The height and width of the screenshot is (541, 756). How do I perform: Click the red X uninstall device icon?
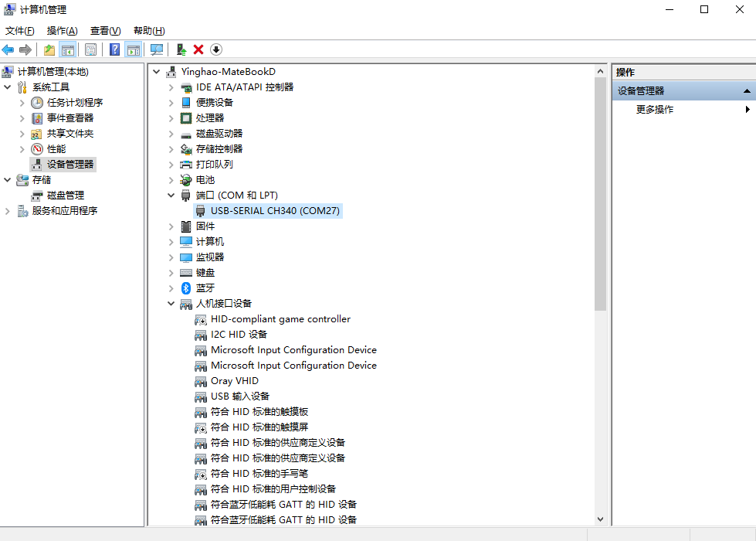pos(198,49)
